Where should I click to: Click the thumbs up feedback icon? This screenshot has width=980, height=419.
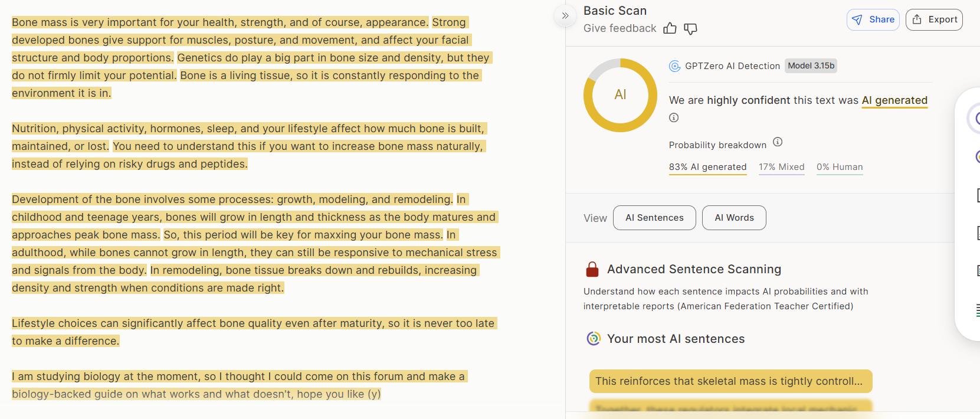coord(670,28)
